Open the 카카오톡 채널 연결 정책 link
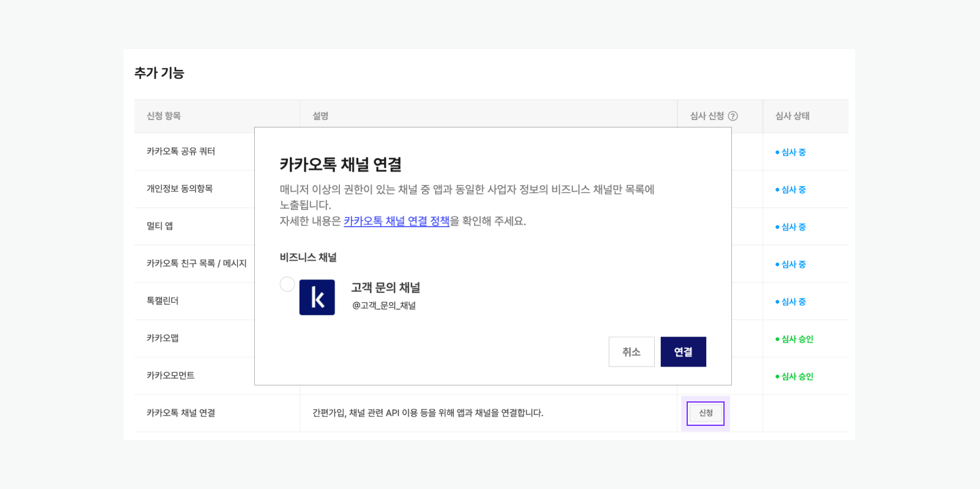 396,221
